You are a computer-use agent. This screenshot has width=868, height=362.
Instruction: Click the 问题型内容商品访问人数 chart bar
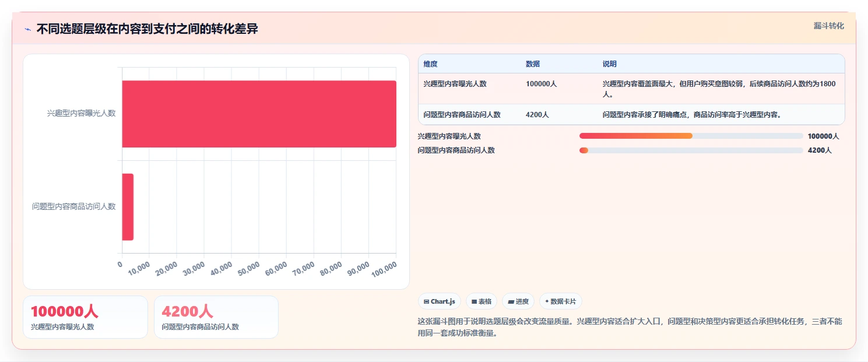coord(128,207)
